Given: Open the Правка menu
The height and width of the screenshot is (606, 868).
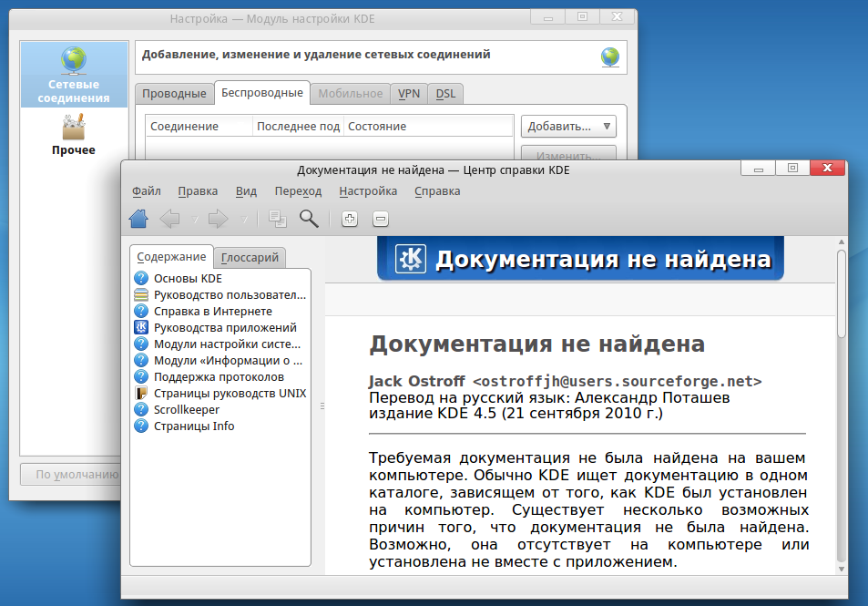Looking at the screenshot, I should pyautogui.click(x=198, y=191).
